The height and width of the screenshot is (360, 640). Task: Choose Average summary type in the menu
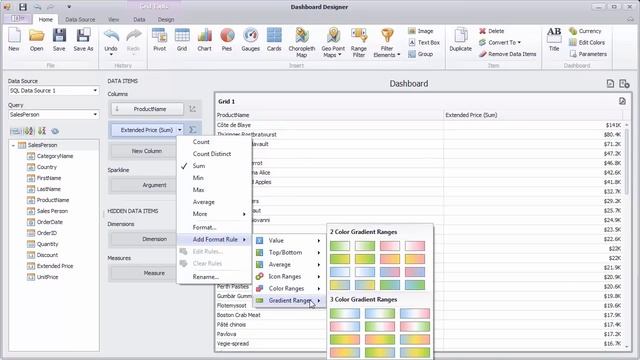click(215, 202)
